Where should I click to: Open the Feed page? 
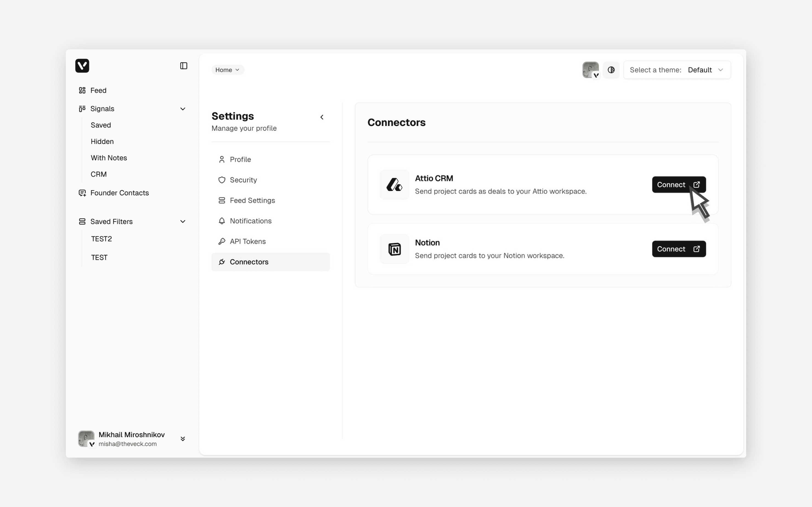pyautogui.click(x=98, y=90)
